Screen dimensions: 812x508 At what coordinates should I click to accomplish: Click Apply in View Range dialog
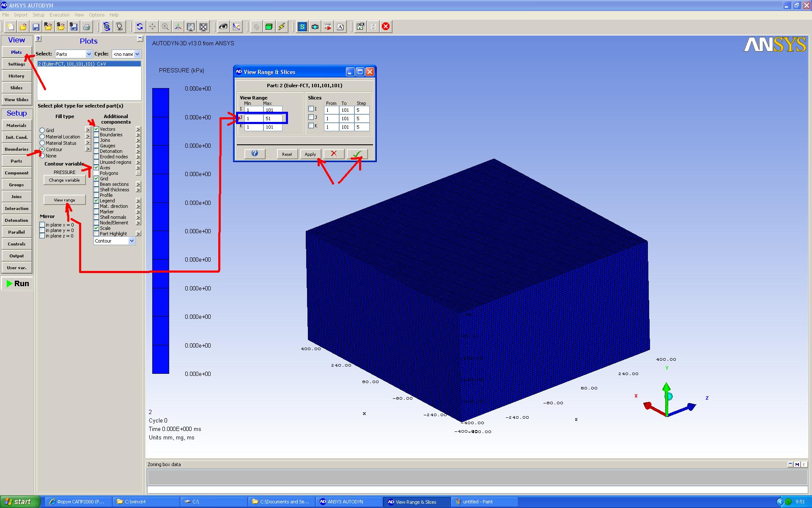(310, 154)
